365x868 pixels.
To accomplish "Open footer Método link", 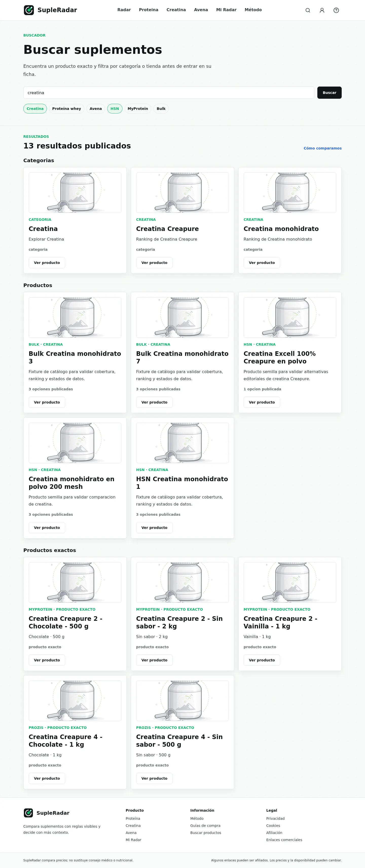I will tap(197, 819).
